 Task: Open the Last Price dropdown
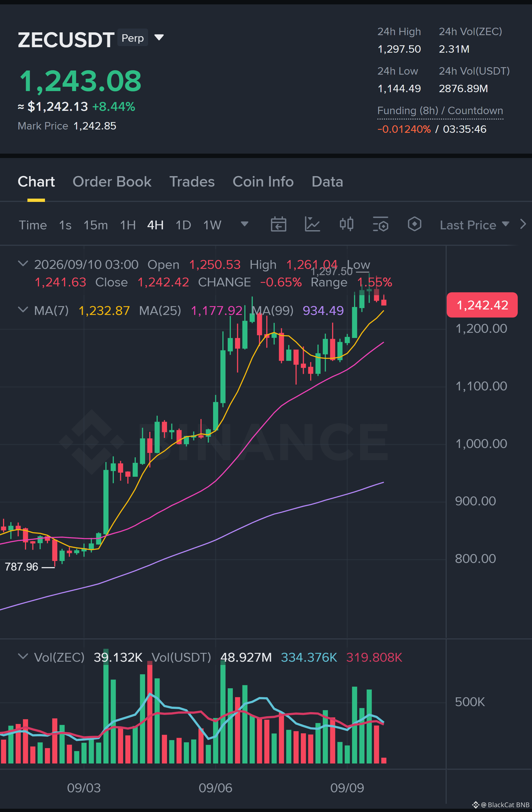(x=474, y=225)
